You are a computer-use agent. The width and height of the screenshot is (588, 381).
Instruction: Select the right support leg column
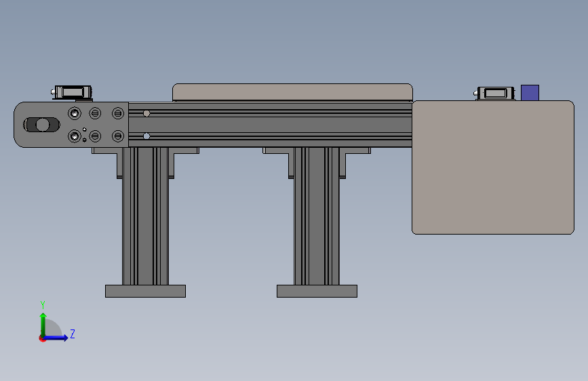pos(317,216)
